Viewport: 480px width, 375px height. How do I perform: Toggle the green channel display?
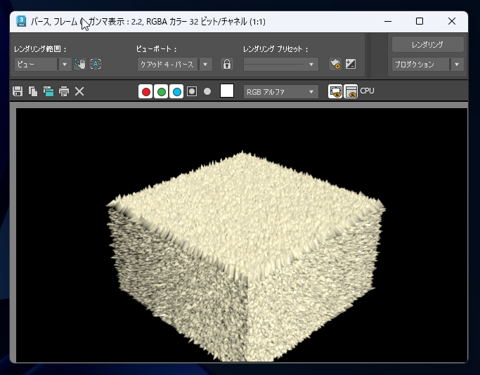161,92
